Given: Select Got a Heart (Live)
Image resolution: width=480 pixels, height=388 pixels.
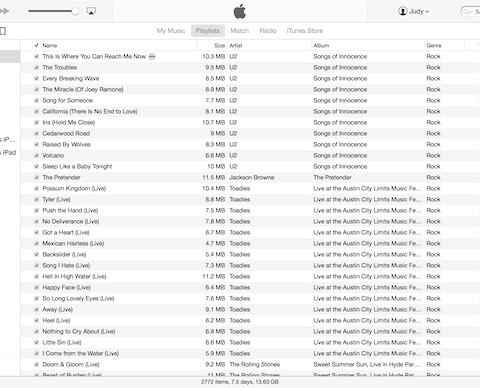Looking at the screenshot, I should [66, 232].
